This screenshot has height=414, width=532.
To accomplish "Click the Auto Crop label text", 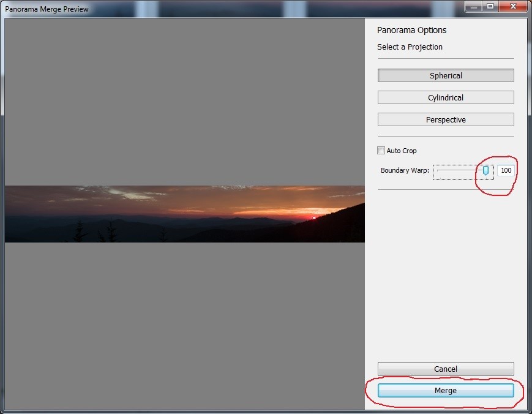I will (402, 151).
